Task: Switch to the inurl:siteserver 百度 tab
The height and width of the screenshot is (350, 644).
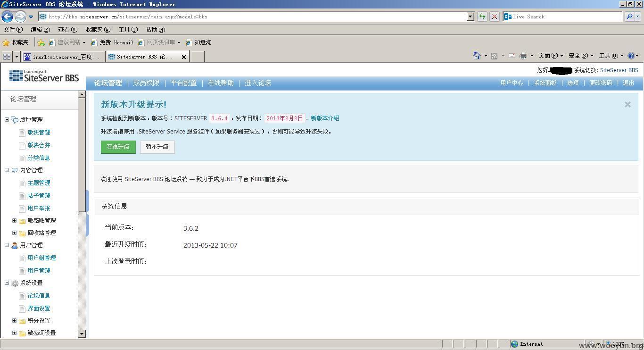Action: click(63, 57)
